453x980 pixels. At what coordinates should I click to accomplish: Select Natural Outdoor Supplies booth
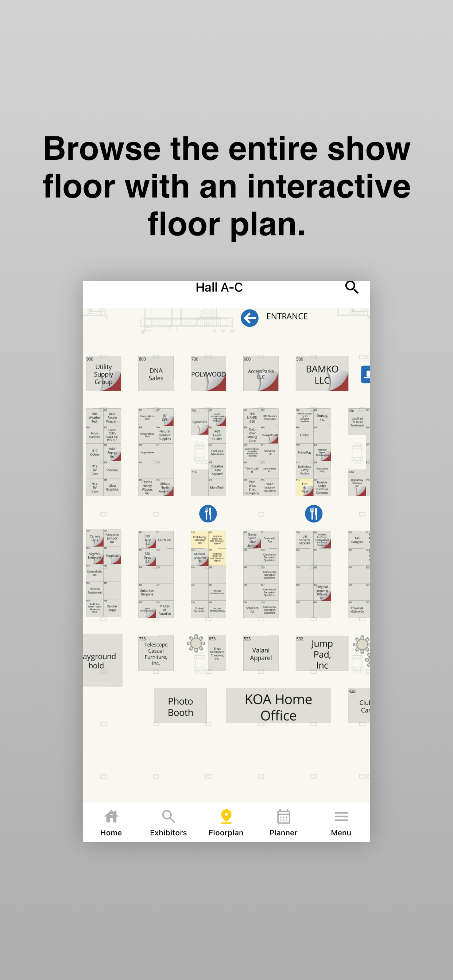tap(164, 435)
